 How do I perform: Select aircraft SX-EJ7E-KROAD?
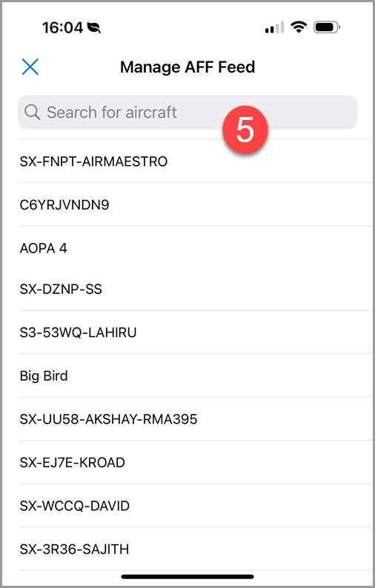(x=196, y=462)
